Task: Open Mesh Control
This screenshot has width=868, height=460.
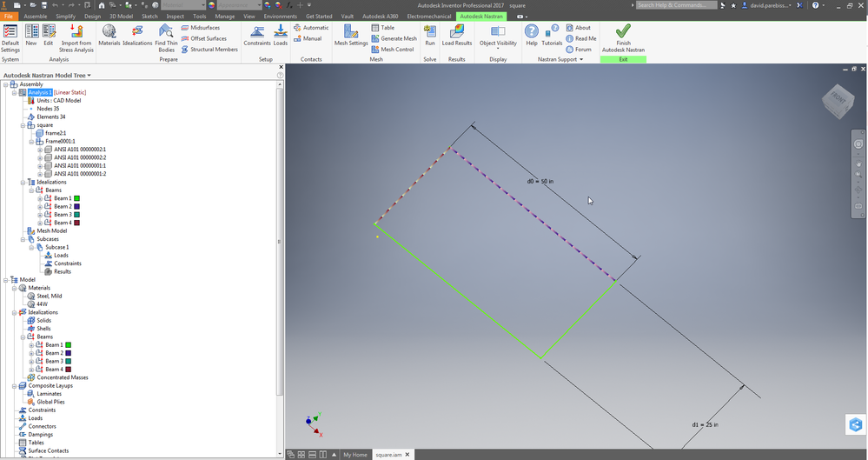Action: [393, 50]
